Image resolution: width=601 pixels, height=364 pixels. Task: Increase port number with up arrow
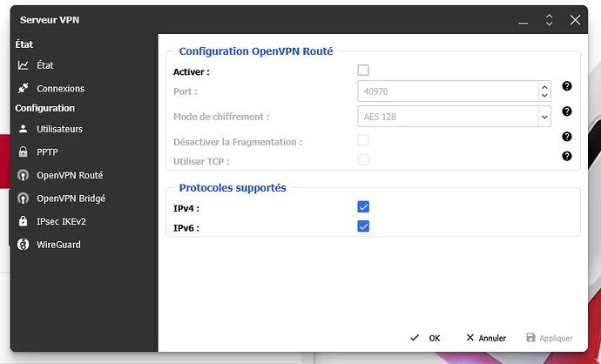[x=544, y=86]
